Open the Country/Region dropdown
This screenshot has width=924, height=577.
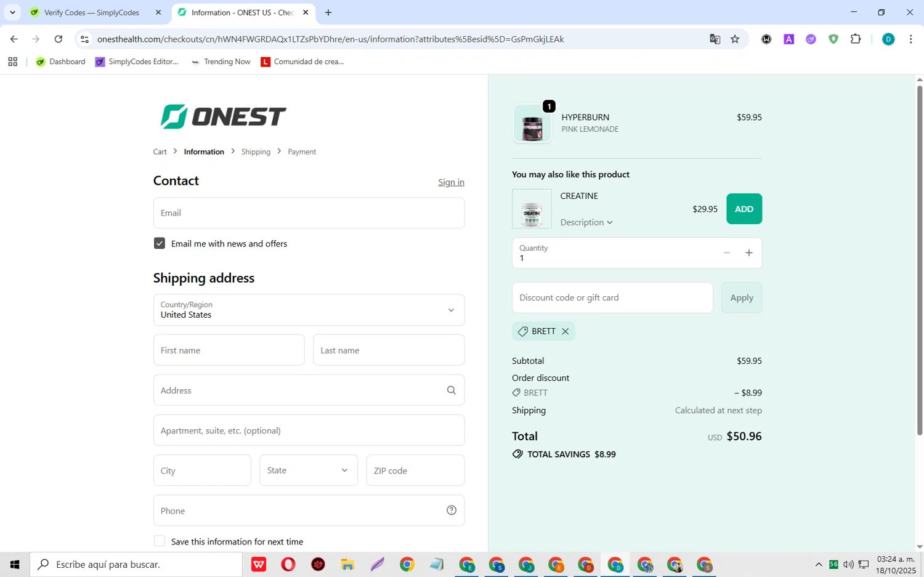(309, 310)
